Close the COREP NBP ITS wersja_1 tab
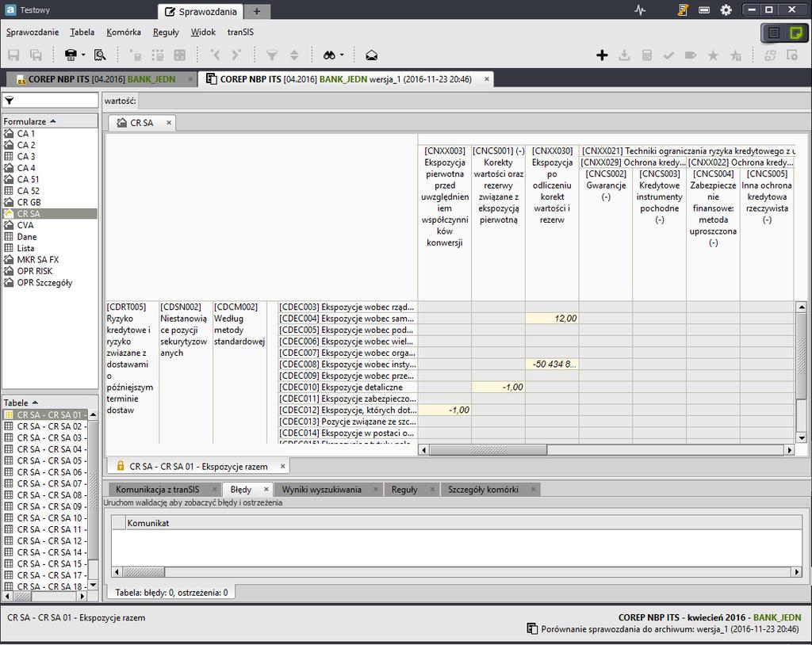Image resolution: width=812 pixels, height=645 pixels. tap(487, 79)
